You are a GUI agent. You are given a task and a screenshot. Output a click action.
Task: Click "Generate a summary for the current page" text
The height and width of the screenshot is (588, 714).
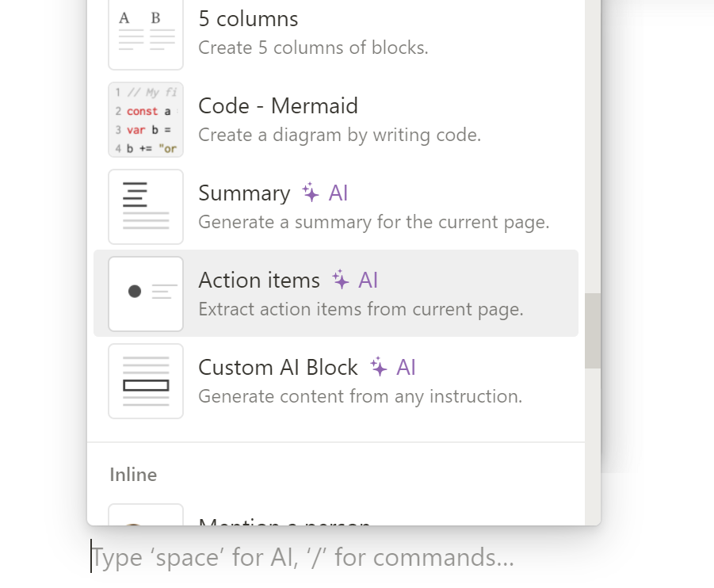click(x=373, y=222)
